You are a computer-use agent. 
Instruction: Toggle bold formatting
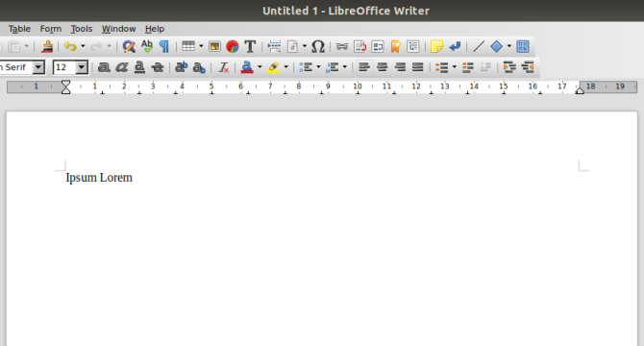[104, 67]
